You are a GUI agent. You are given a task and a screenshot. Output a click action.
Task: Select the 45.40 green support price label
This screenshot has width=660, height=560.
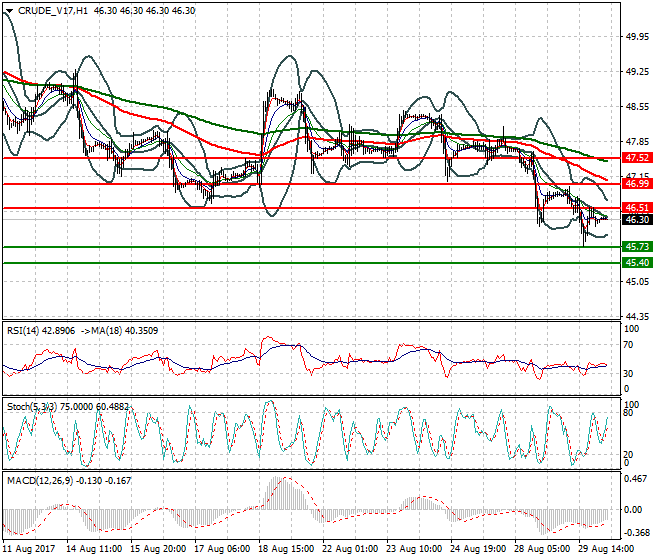pyautogui.click(x=638, y=263)
